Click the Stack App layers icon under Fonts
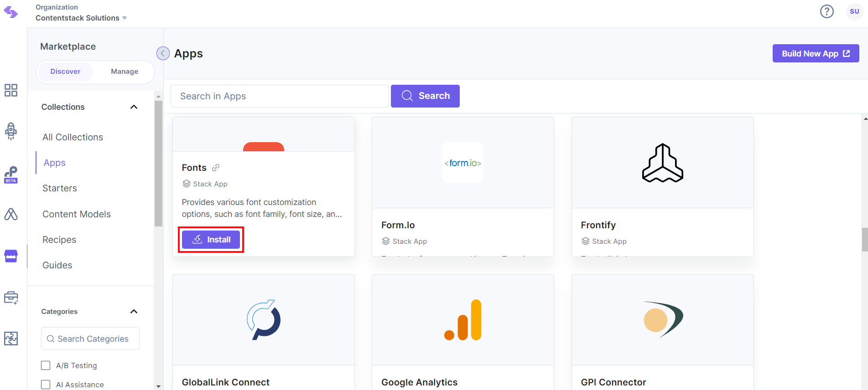This screenshot has height=390, width=868. pos(187,184)
